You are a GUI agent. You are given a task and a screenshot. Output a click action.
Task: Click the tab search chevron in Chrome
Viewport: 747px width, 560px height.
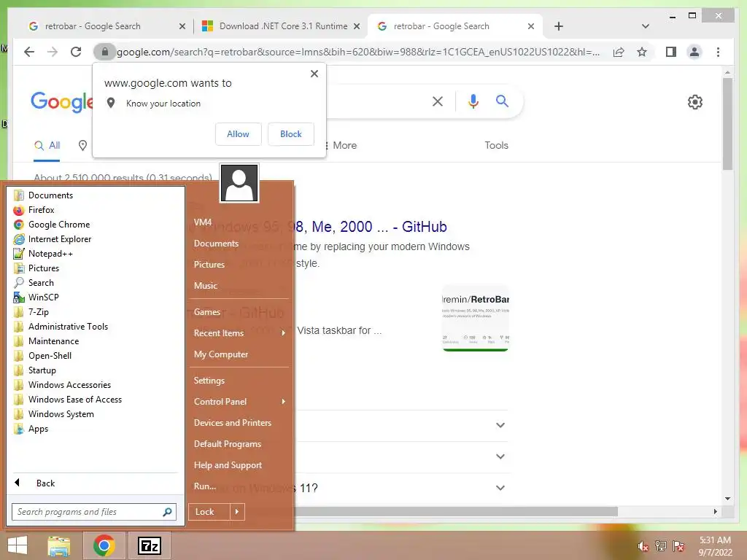click(x=646, y=26)
